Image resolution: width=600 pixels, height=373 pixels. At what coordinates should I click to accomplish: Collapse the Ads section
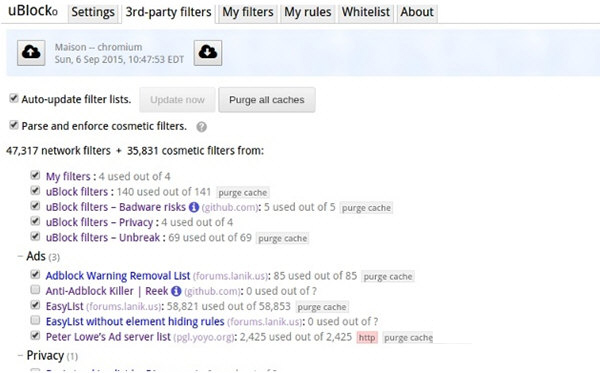pyautogui.click(x=20, y=256)
